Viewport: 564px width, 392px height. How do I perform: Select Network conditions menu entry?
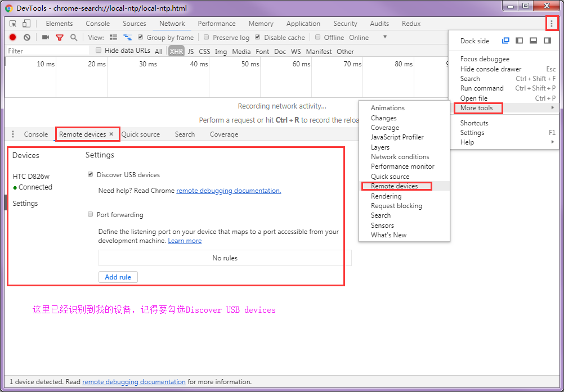[x=404, y=157]
